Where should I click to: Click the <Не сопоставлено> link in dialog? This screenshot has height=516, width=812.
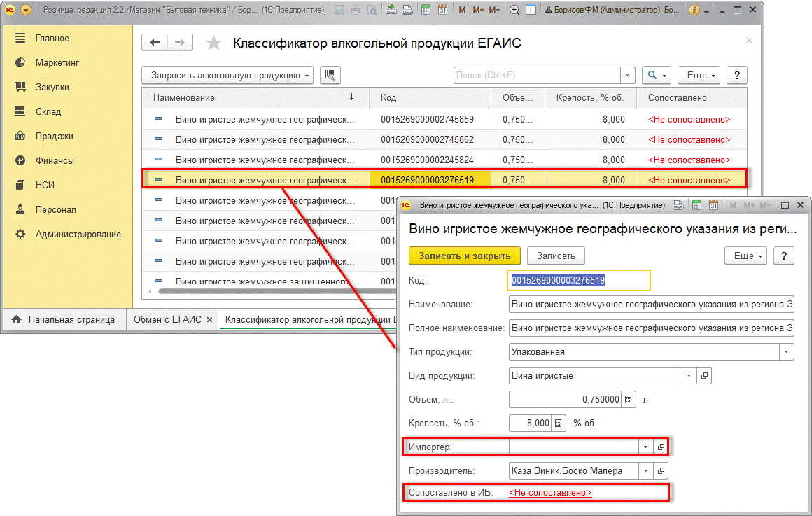tap(550, 493)
